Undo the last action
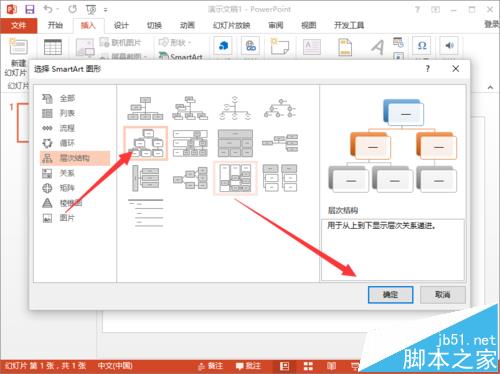 (48, 9)
